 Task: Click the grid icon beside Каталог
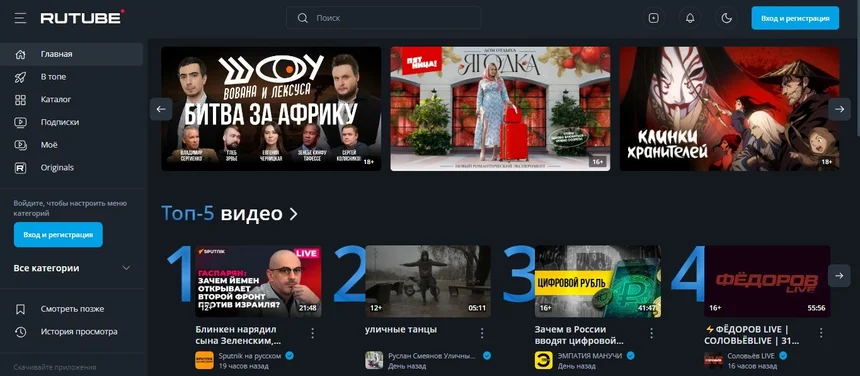[x=20, y=100]
